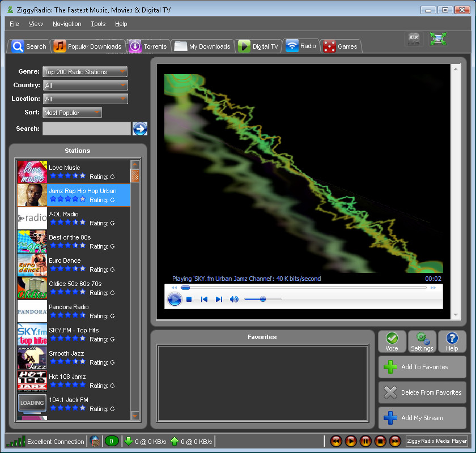
Task: Click Delete From Favorites button
Action: [x=422, y=392]
